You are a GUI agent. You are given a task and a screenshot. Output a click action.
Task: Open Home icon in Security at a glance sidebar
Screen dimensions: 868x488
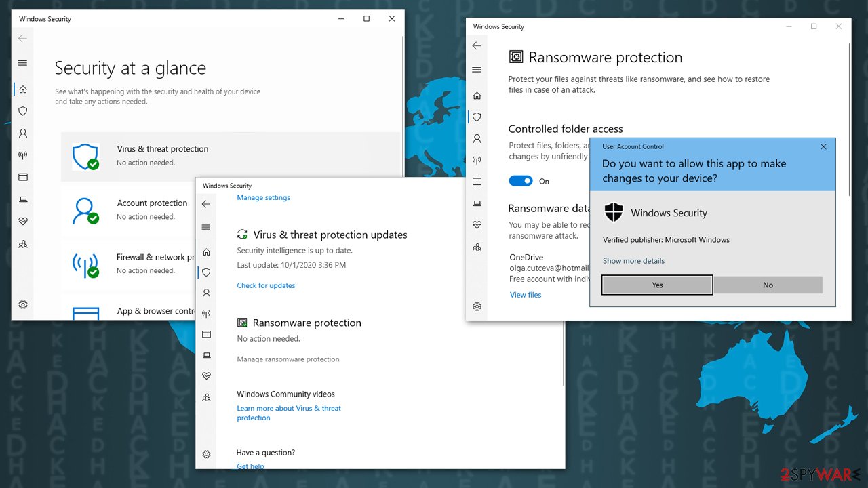point(23,89)
